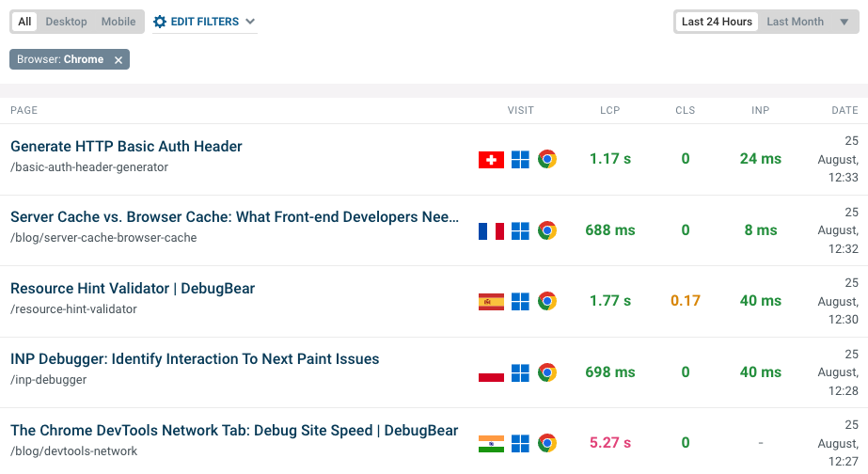Click the VISIT column header

click(x=521, y=110)
